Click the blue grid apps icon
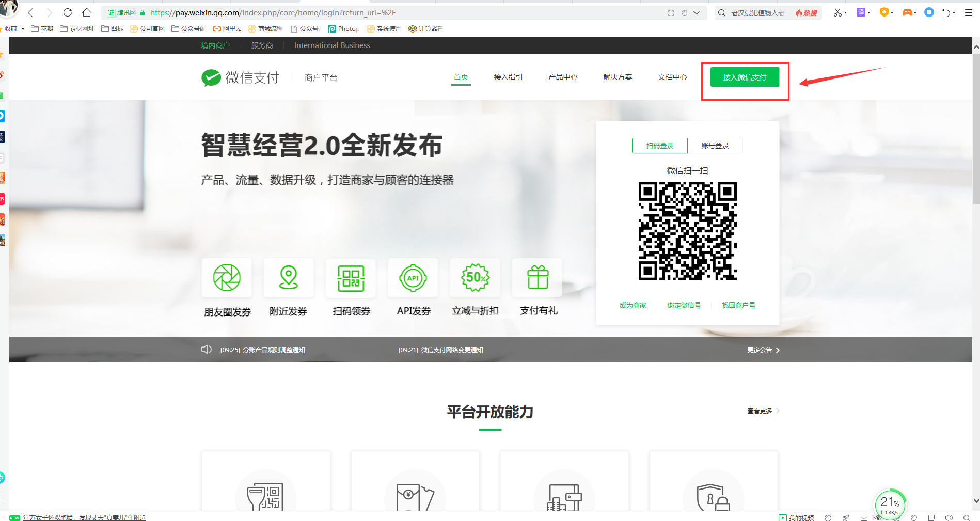Viewport: 980px width, 521px height. coord(929,12)
